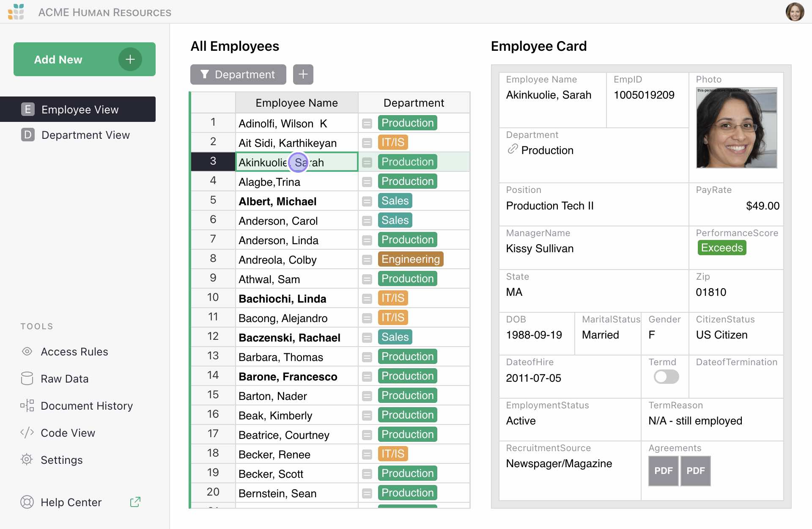Image resolution: width=812 pixels, height=529 pixels.
Task: Toggle the Termd switch for Sarah Akinkuolie
Action: coord(666,377)
